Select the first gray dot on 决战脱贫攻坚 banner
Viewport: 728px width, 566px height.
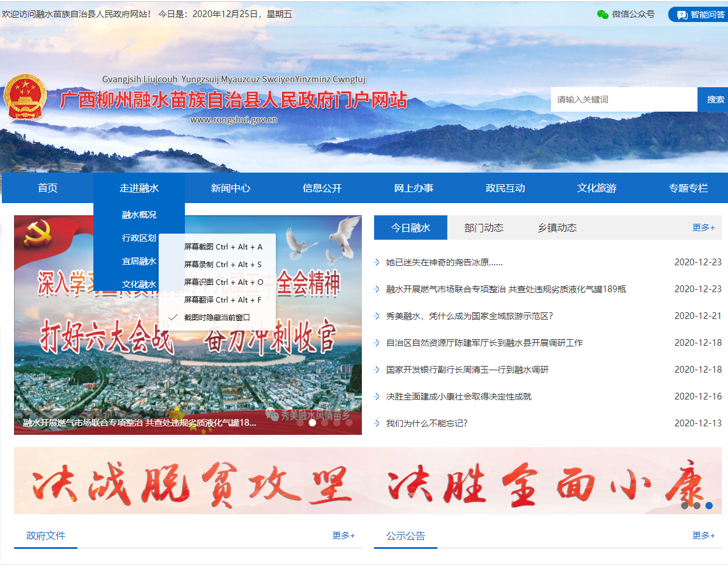pyautogui.click(x=685, y=505)
